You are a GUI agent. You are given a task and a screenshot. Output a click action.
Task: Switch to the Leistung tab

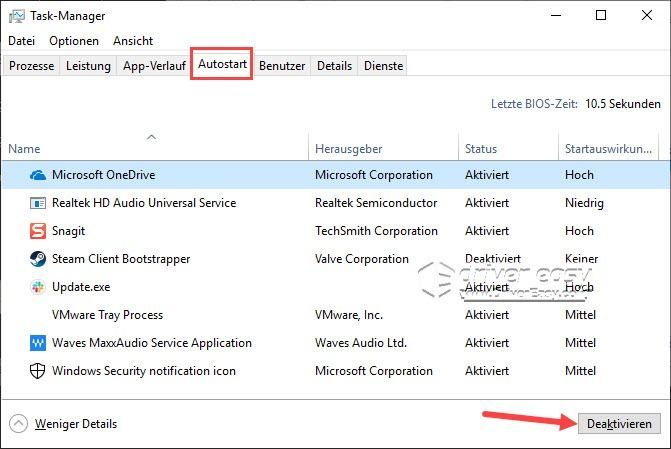tap(88, 66)
